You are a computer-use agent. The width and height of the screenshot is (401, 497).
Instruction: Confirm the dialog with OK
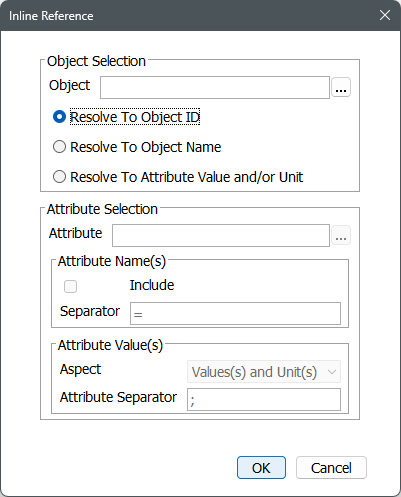pyautogui.click(x=261, y=468)
